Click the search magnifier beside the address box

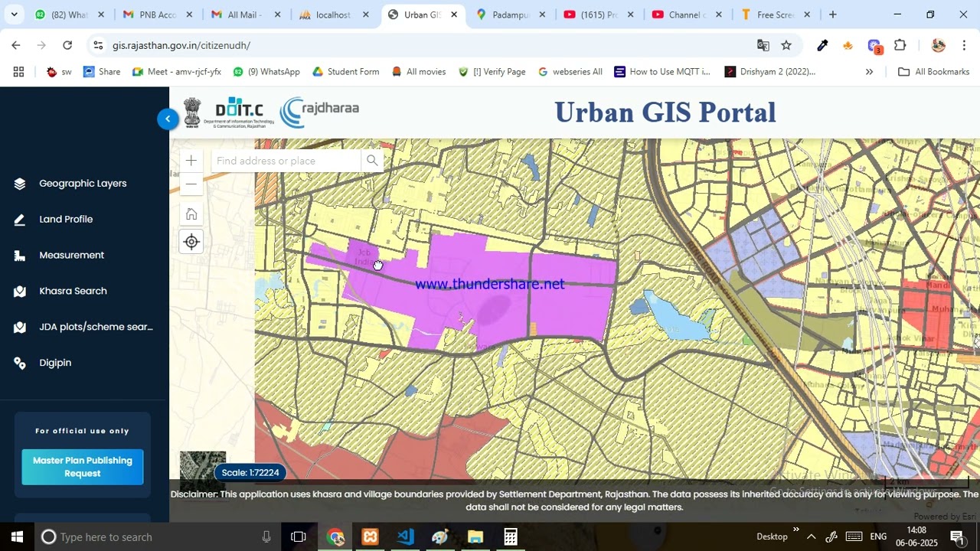(x=372, y=161)
